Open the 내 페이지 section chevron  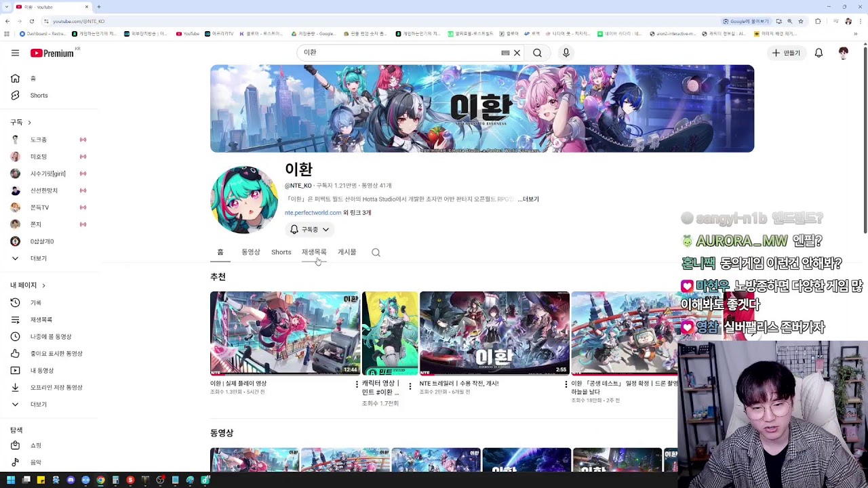[x=43, y=285]
